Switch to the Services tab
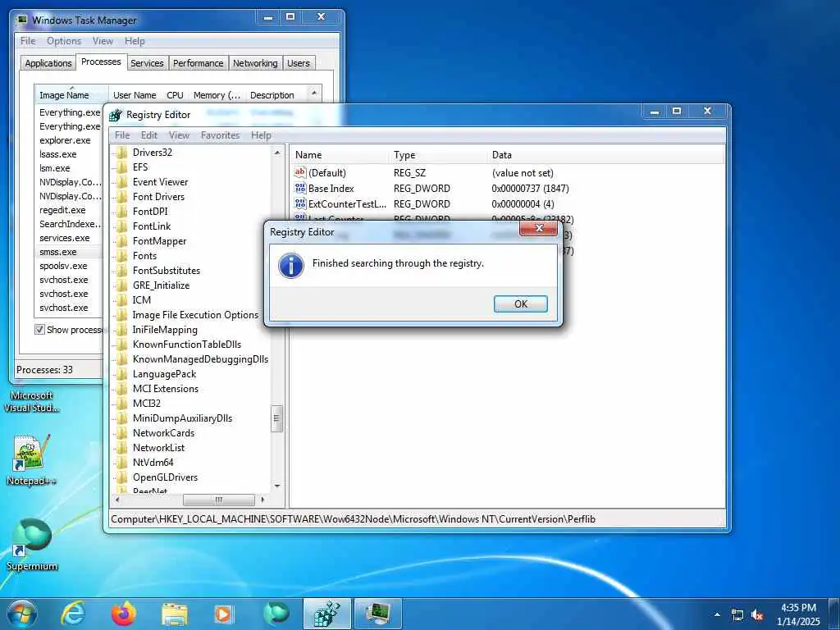The width and height of the screenshot is (840, 630). [x=147, y=62]
